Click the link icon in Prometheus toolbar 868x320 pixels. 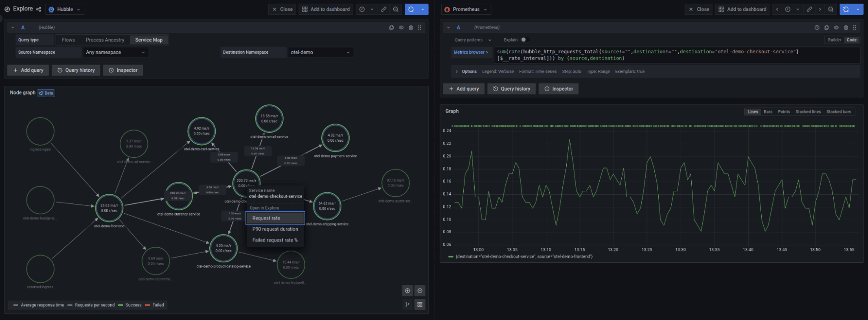[809, 9]
